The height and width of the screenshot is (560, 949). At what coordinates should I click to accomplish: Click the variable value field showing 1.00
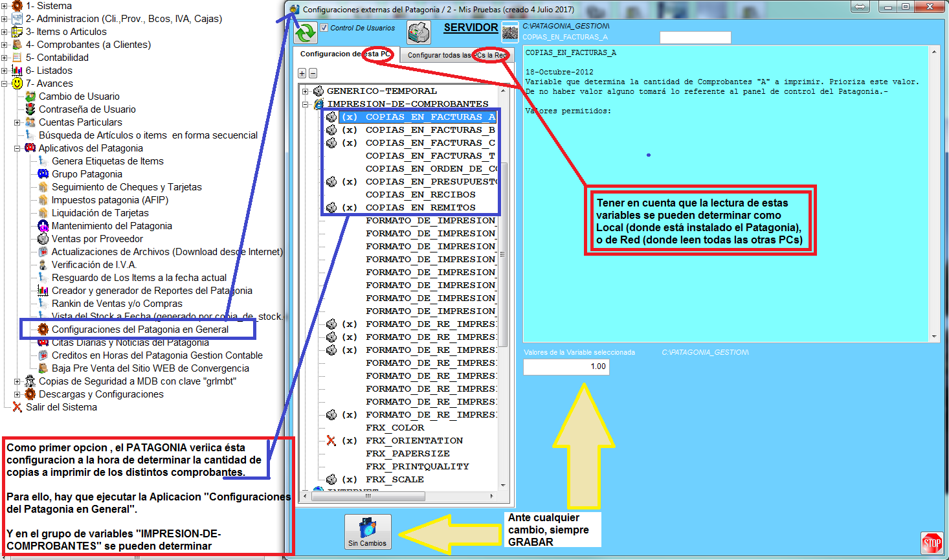566,366
